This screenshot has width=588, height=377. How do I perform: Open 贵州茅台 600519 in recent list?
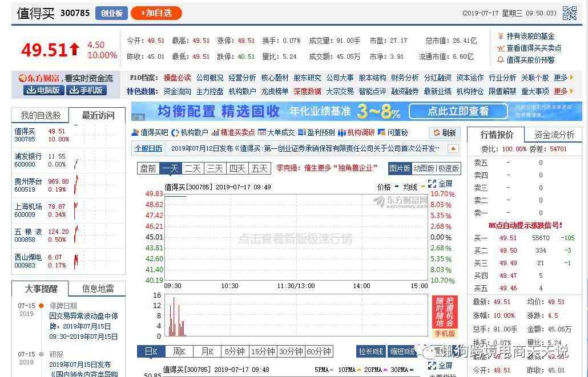69,185
